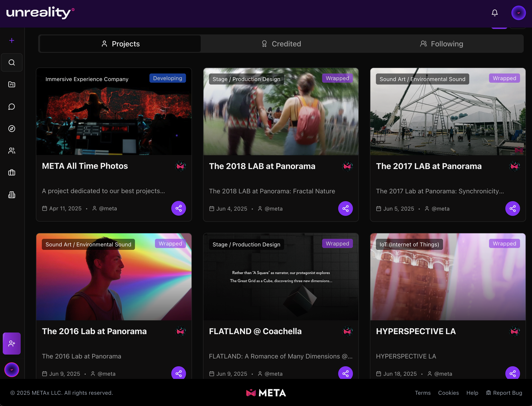532x406 pixels.
Task: Open the projects folder icon in sidebar
Action: (12, 84)
